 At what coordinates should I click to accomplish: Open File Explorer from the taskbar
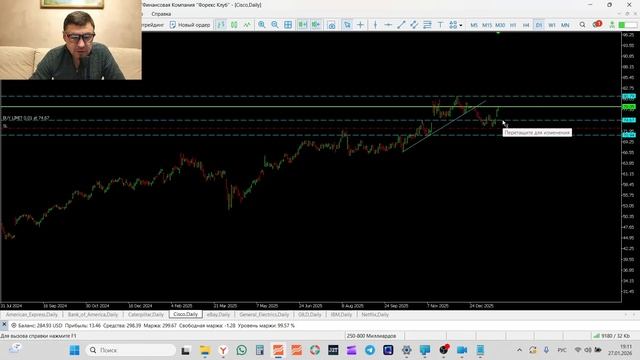tap(204, 350)
